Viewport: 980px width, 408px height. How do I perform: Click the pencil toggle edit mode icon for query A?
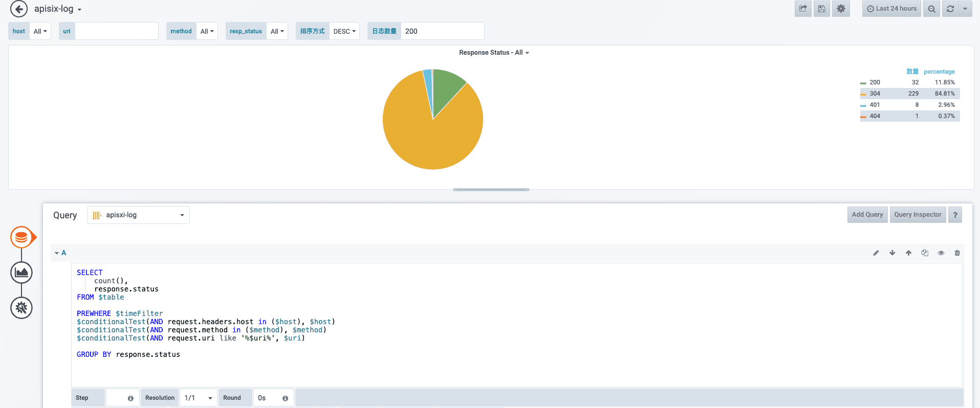tap(876, 253)
